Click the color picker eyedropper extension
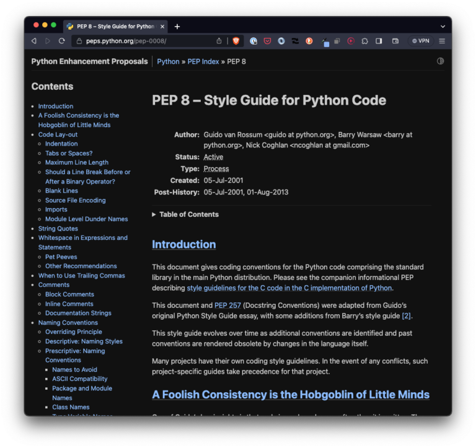476x448 pixels. point(325,42)
